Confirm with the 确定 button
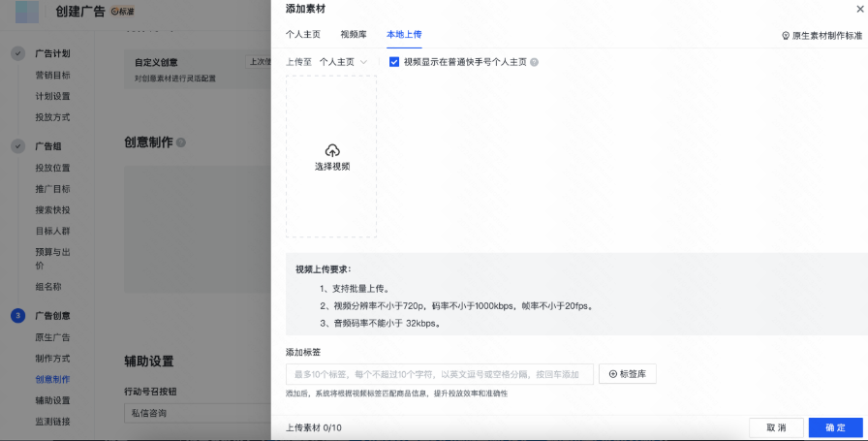 click(835, 427)
